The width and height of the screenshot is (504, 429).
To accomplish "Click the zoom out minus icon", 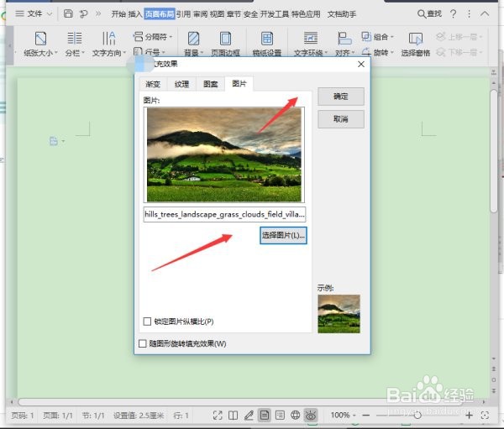I will (x=365, y=416).
